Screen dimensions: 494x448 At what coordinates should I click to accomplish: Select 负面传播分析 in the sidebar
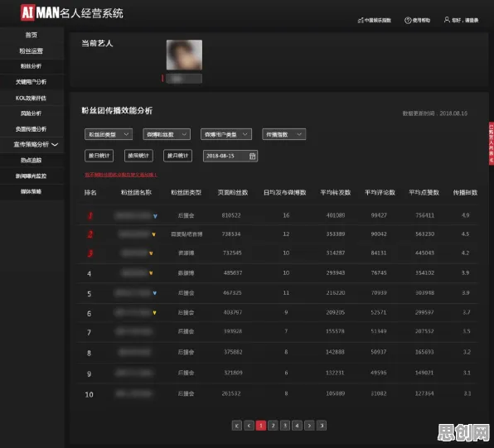[31, 129]
